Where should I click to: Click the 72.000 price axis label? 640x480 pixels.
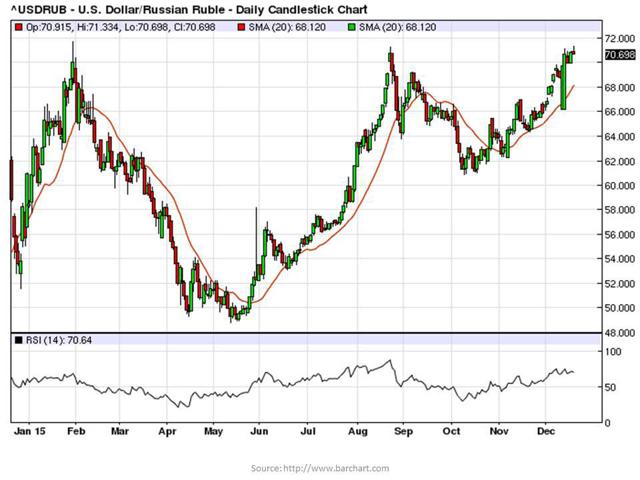tap(620, 38)
